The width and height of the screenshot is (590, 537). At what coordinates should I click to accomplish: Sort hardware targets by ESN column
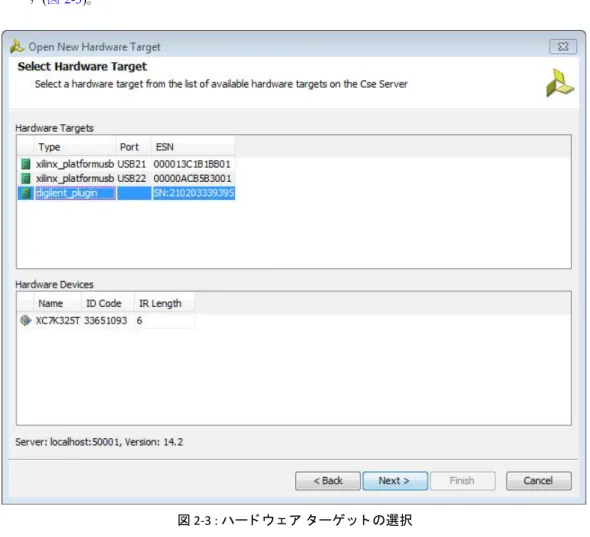click(194, 148)
